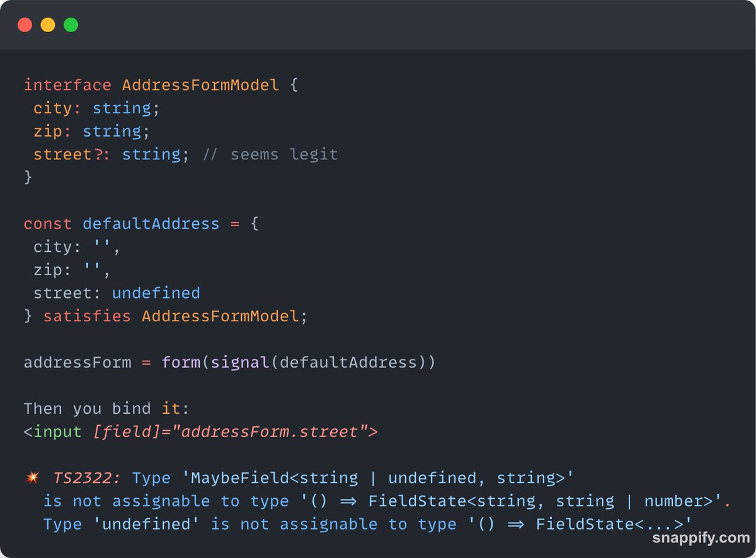The image size is (756, 558).
Task: Click the '// seems legit' comment
Action: [270, 154]
